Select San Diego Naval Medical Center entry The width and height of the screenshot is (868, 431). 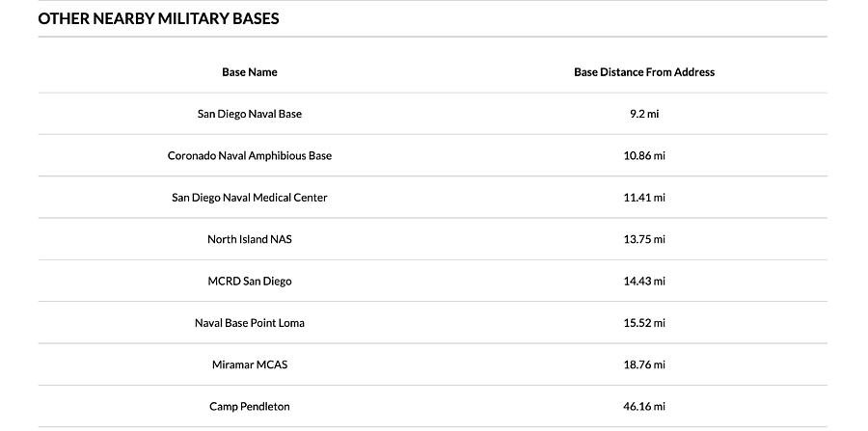(x=250, y=198)
